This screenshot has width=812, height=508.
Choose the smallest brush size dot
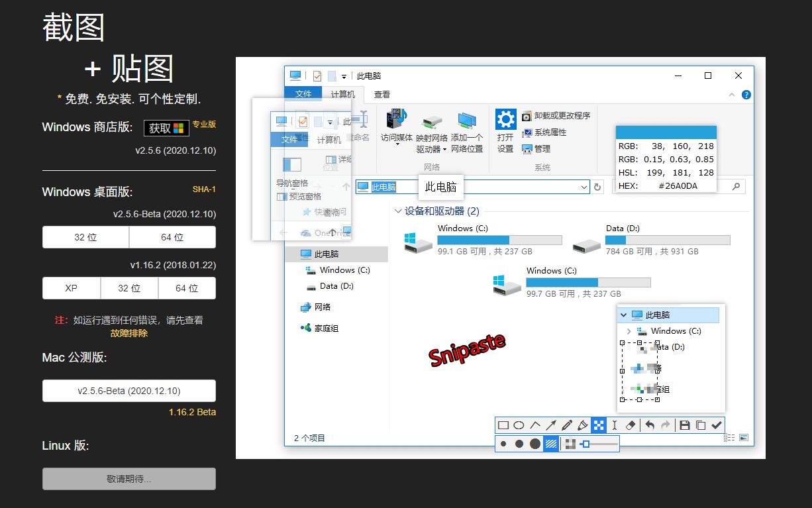pos(504,444)
